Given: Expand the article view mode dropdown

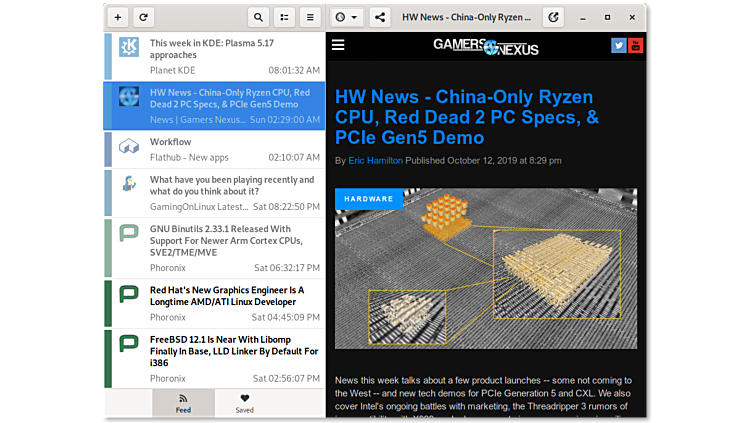Looking at the screenshot, I should [346, 17].
